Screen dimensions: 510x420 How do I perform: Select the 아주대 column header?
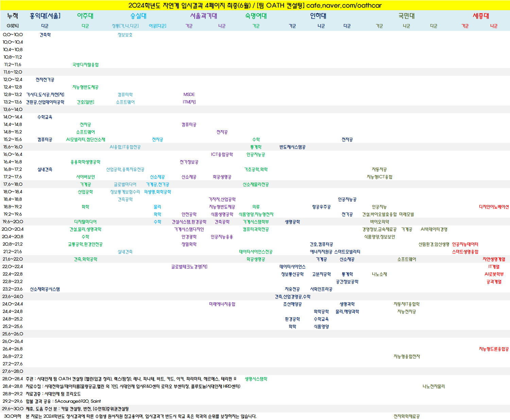click(x=85, y=16)
